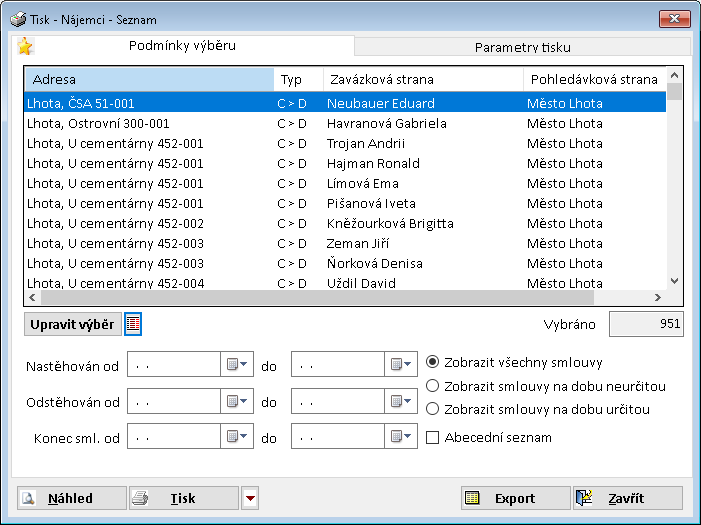Open calendar picker for Nastěhován od date
Screen dimensions: 701x525
pos(236,365)
